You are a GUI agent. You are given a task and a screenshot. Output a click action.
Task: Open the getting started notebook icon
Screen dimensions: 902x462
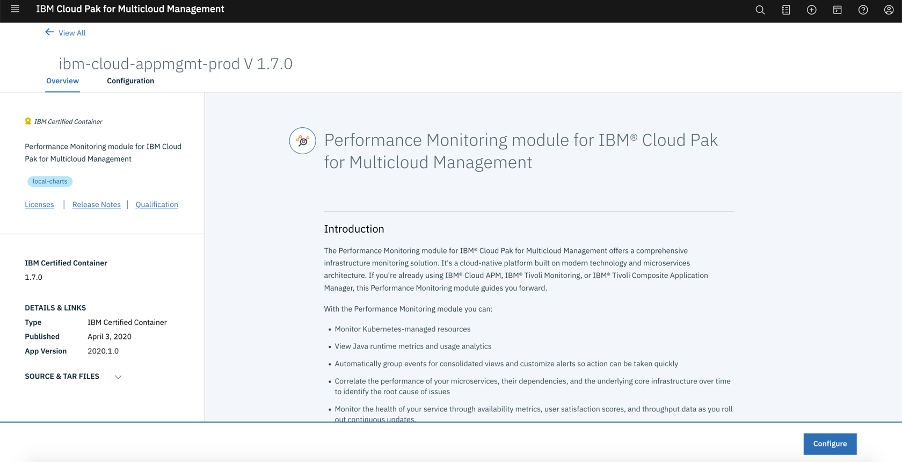tap(786, 10)
